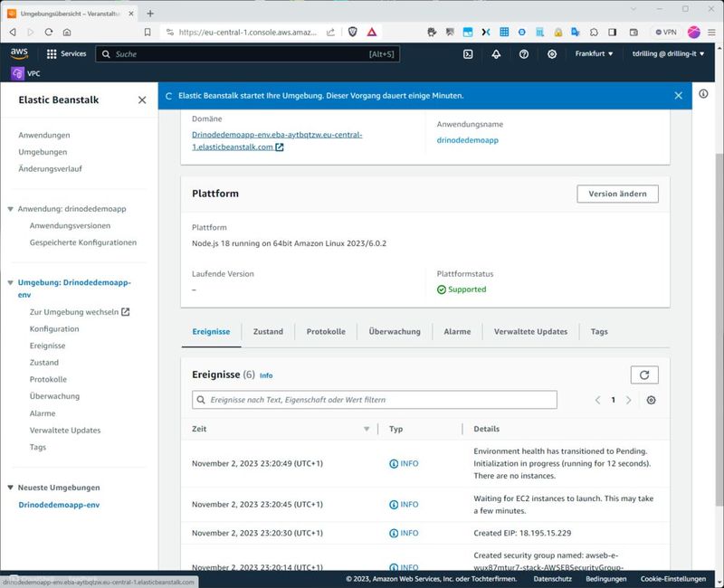Switch to the Protokolle tab
This screenshot has height=588, width=724.
click(326, 332)
